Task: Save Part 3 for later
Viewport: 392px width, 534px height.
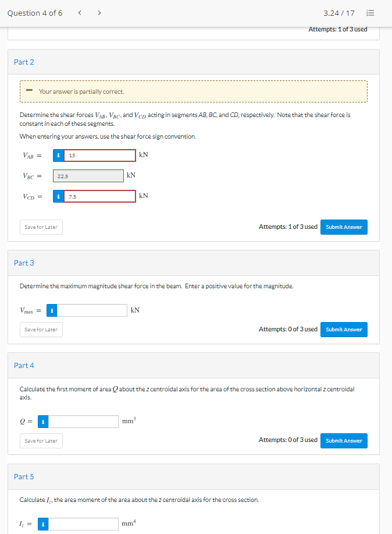Action: [41, 330]
